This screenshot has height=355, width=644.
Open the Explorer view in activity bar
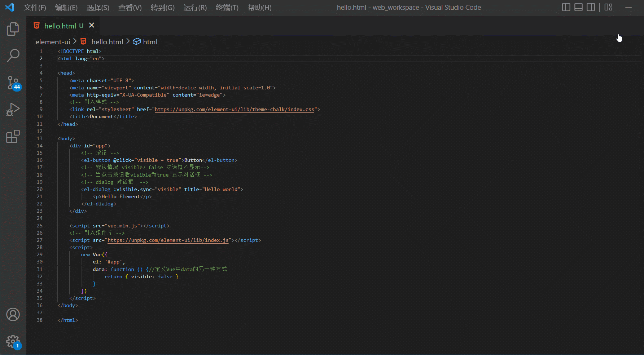click(13, 29)
